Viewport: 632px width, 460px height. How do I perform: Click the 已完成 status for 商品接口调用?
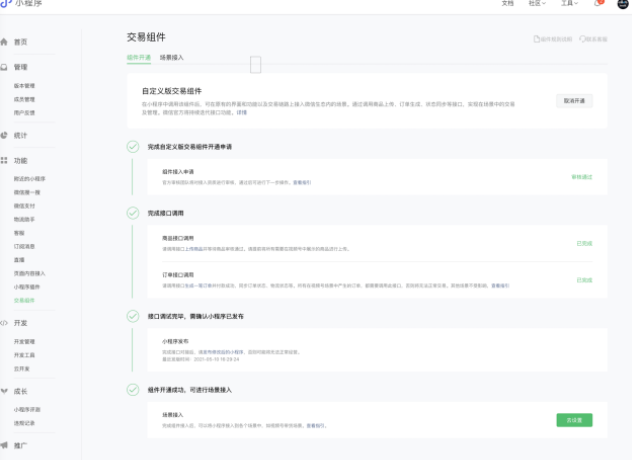[x=584, y=244]
